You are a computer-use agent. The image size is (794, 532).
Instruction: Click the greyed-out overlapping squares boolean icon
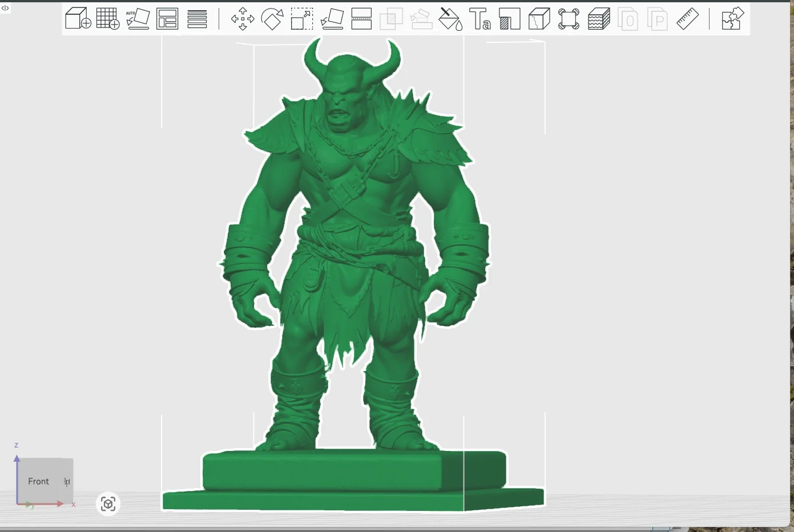[391, 19]
